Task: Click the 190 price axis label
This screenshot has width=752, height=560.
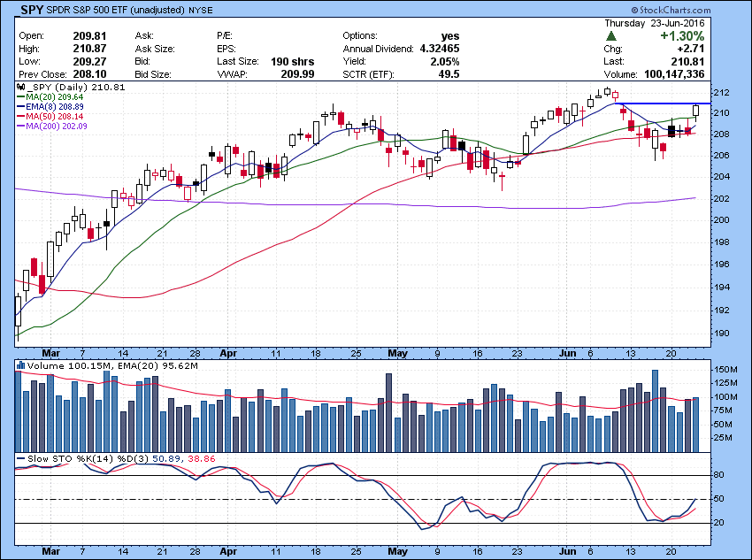Action: [722, 334]
